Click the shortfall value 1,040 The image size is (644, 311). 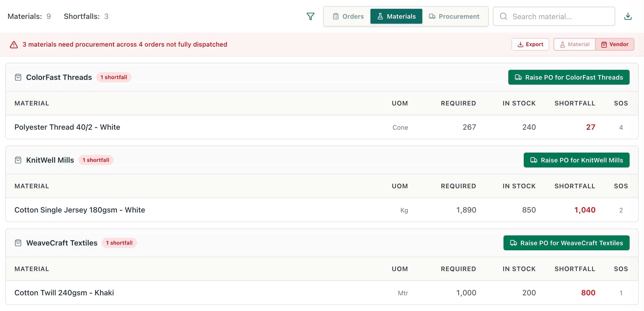[x=585, y=210]
